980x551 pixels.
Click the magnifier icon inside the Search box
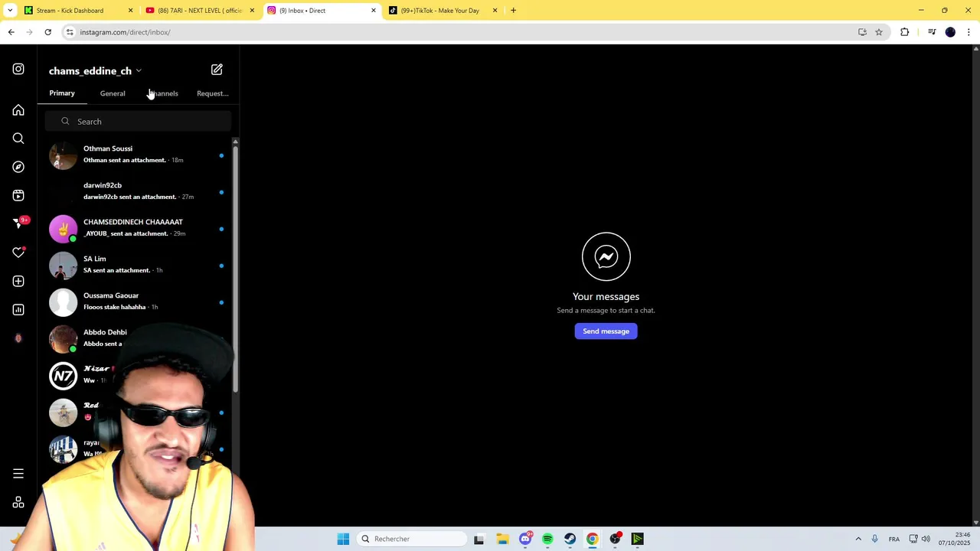click(65, 122)
